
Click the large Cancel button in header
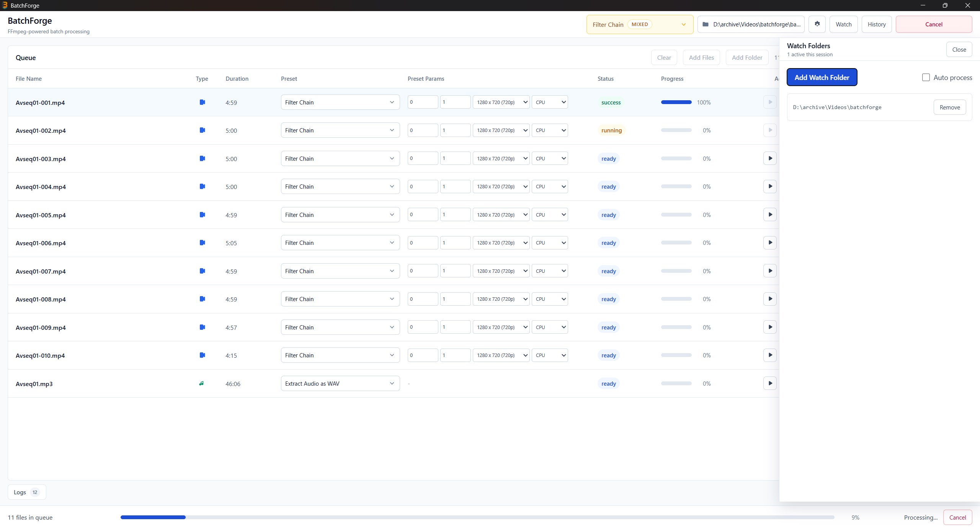934,24
